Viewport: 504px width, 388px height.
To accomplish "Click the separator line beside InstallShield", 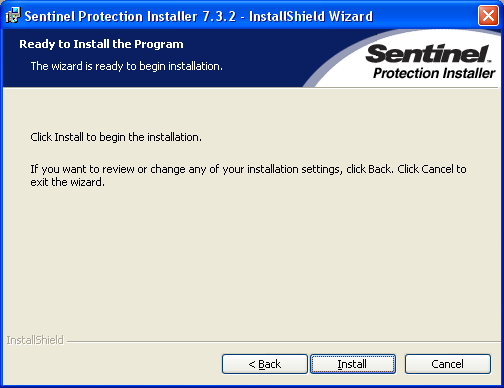I will click(283, 341).
